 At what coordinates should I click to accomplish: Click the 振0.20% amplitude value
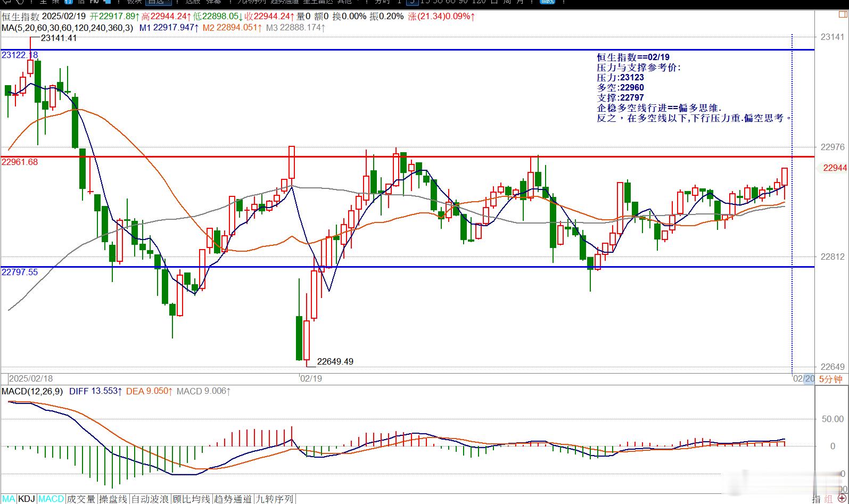(x=387, y=16)
